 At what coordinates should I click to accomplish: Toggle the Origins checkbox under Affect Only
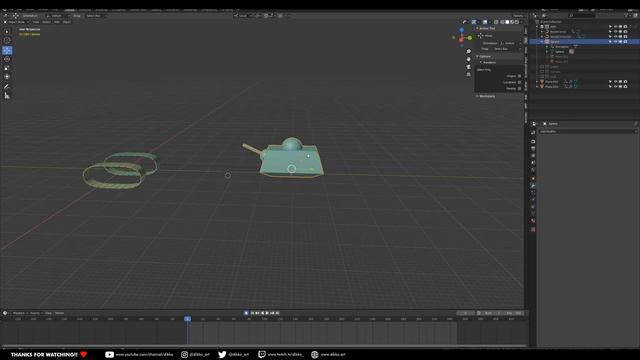click(519, 76)
